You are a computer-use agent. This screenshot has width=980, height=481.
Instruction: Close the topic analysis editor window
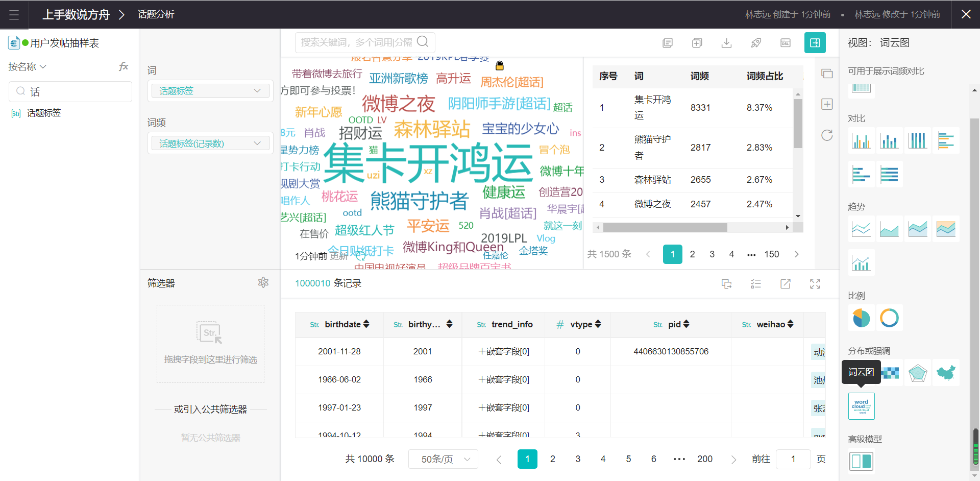pos(966,14)
